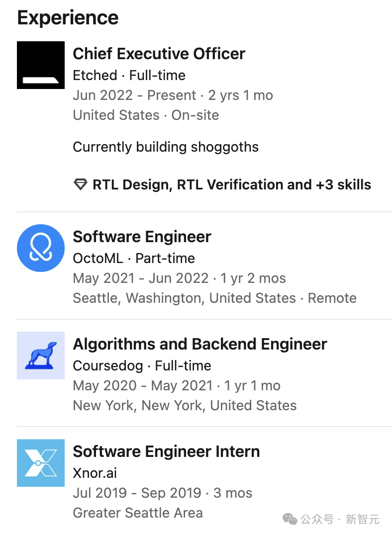The image size is (392, 535).
Task: Open the Xnor.ai company logo
Action: (41, 463)
